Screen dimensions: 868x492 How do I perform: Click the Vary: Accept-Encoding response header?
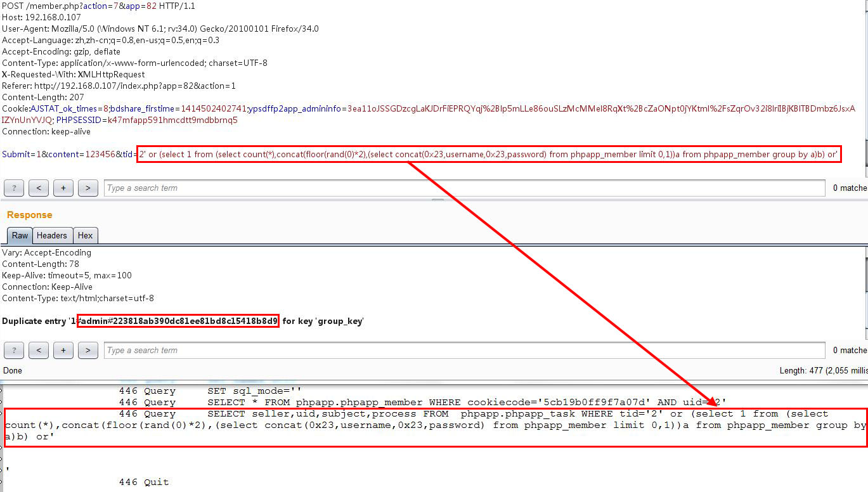[x=47, y=252]
